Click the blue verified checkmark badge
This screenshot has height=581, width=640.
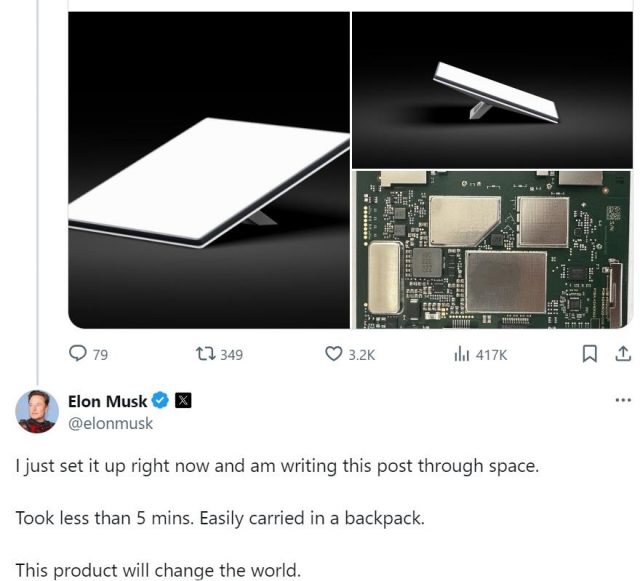click(x=160, y=401)
